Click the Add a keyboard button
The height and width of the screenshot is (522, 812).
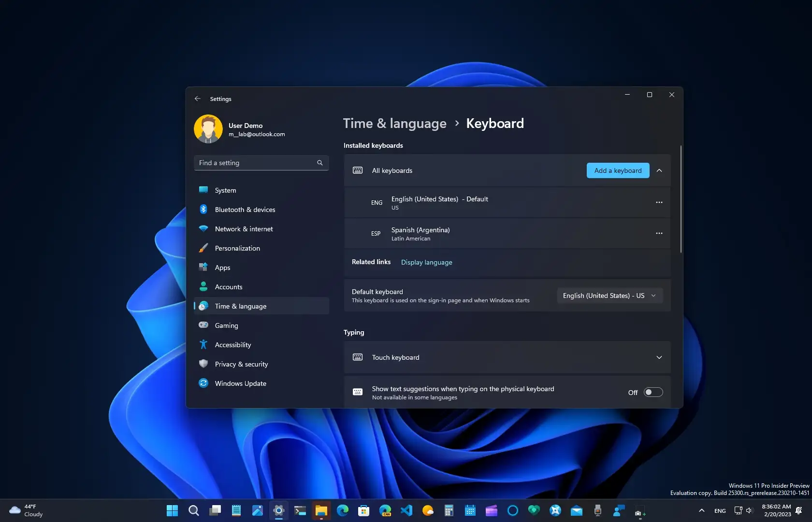click(618, 170)
